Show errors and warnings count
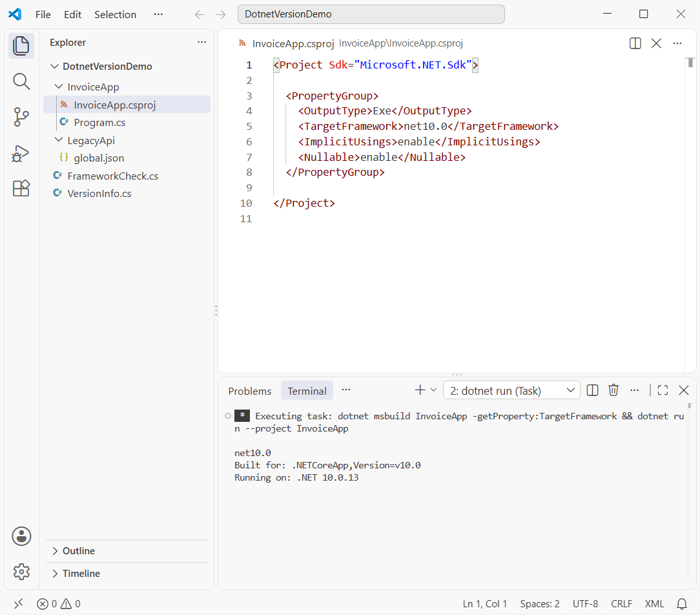 tap(59, 604)
